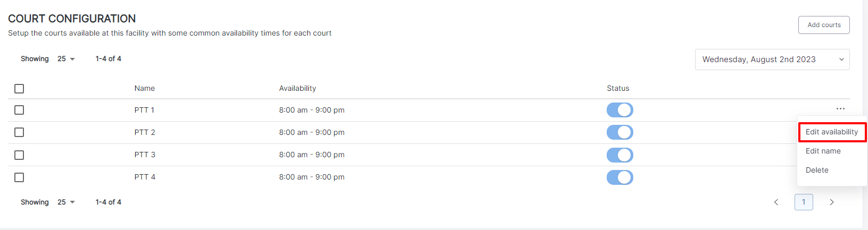Select Delete in the context menu
The height and width of the screenshot is (230, 868).
click(817, 170)
